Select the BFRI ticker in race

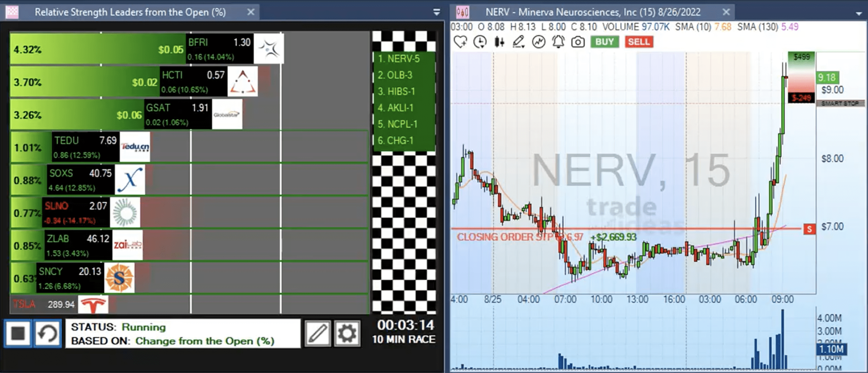(x=198, y=42)
